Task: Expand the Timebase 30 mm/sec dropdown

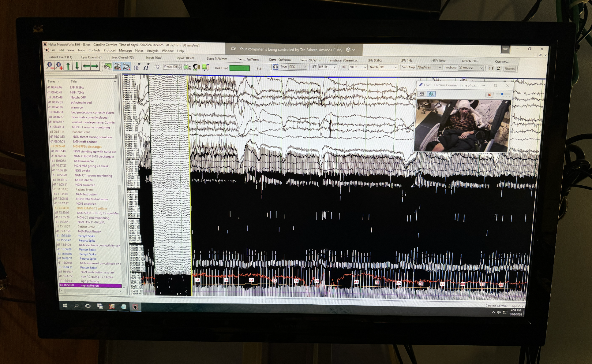Action: [x=481, y=68]
